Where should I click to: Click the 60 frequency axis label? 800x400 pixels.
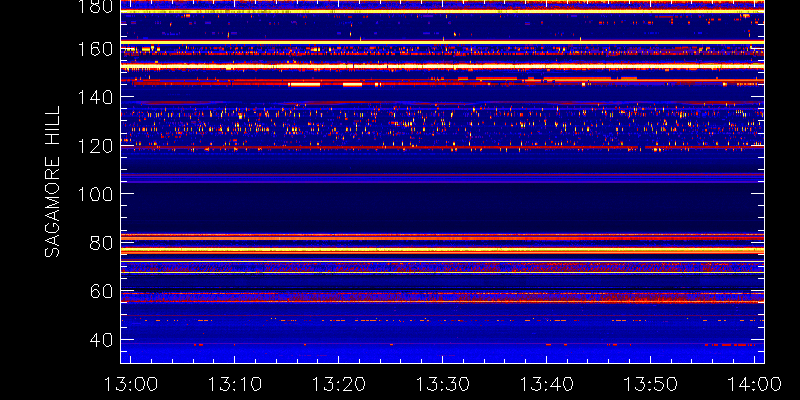click(x=102, y=292)
